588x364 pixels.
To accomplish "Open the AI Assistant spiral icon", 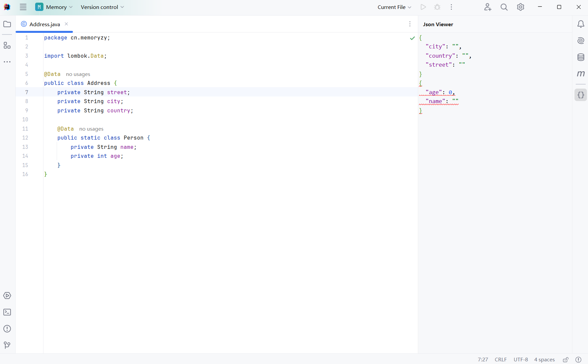I will point(581,40).
